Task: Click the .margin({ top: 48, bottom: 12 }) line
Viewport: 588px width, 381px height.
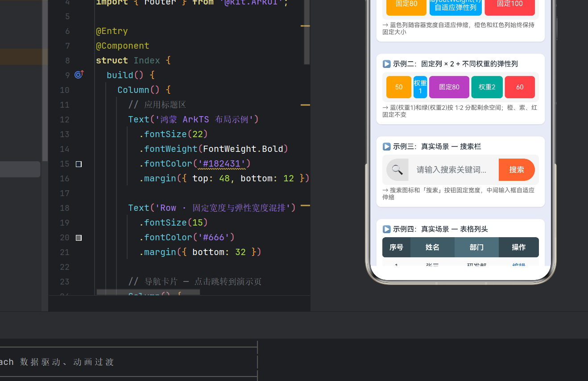Action: tap(224, 178)
